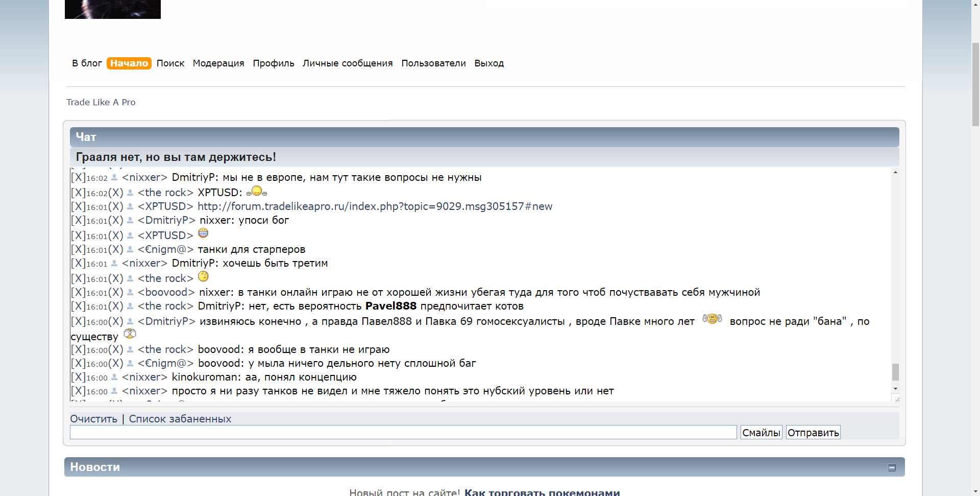Click the yellow smiley after "XPTUSD:" in the rock's message
This screenshot has width=980, height=496.
click(257, 191)
